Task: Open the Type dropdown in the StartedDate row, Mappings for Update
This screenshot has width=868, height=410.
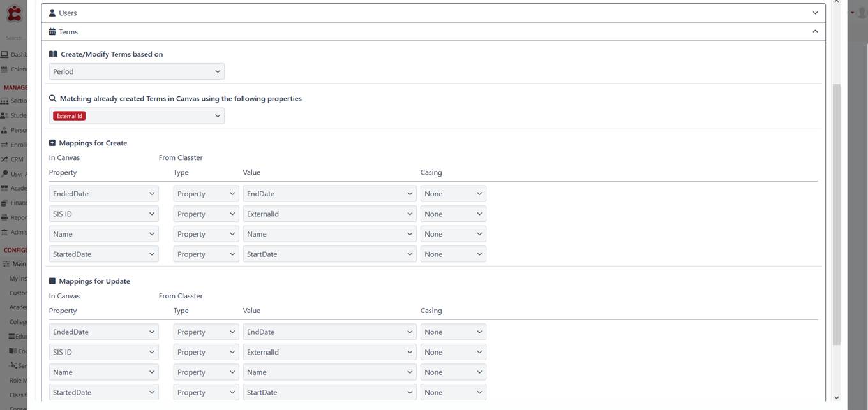Action: pos(206,392)
